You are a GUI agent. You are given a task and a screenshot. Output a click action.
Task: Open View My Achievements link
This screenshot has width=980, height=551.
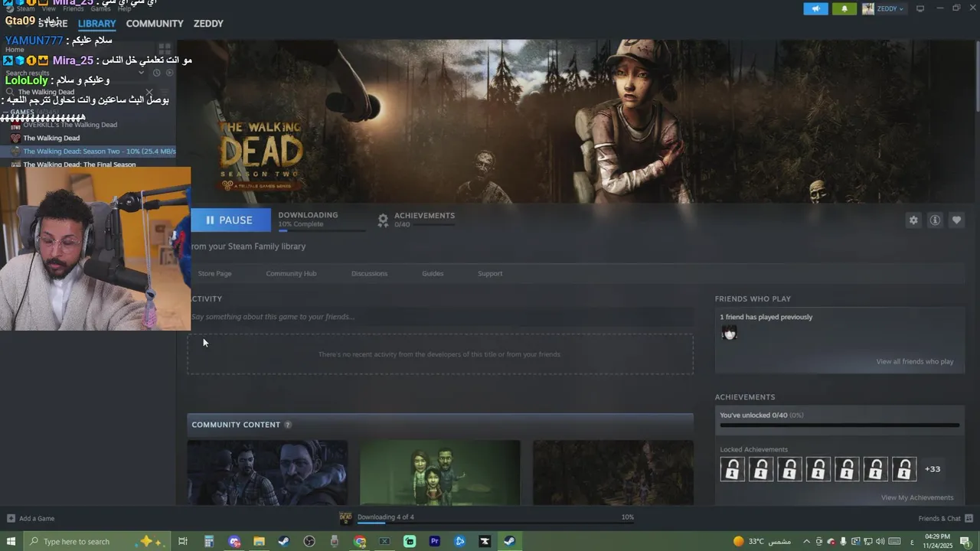coord(917,497)
